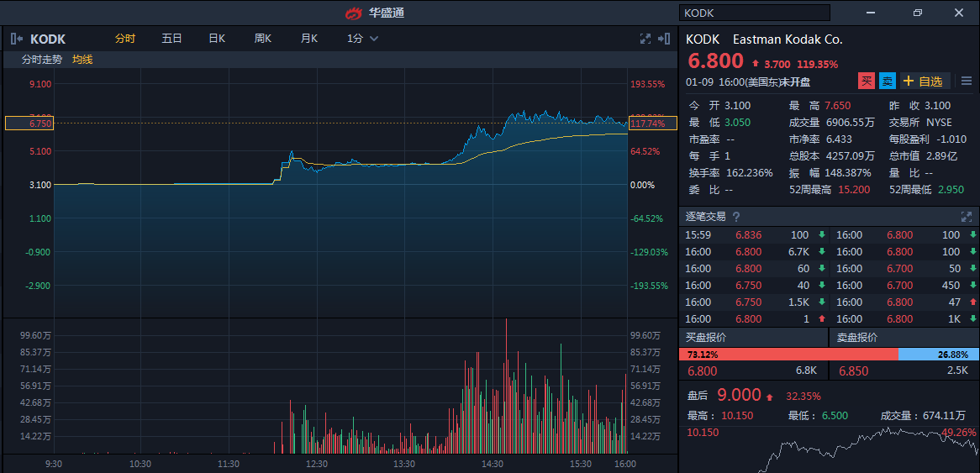Click the red 买 (buy) icon
Image resolution: width=980 pixels, height=473 pixels.
[x=867, y=81]
